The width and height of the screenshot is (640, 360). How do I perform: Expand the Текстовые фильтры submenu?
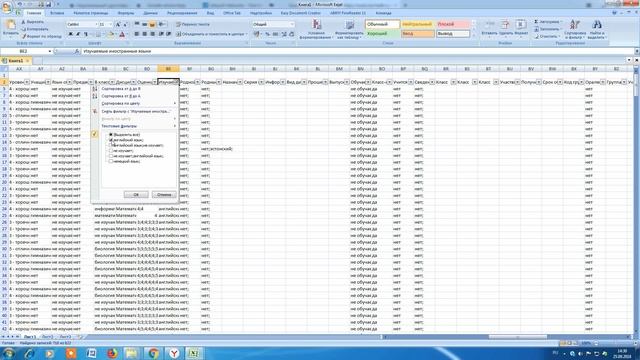138,126
